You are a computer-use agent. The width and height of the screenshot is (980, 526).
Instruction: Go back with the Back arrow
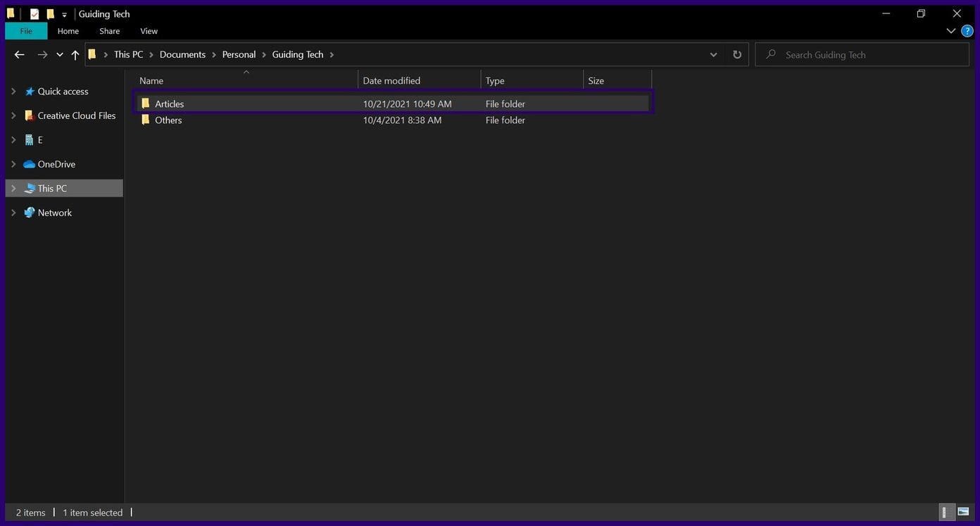(x=19, y=54)
